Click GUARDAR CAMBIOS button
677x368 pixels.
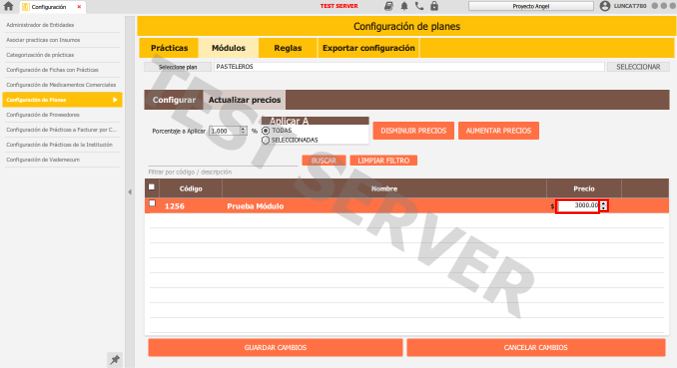275,347
